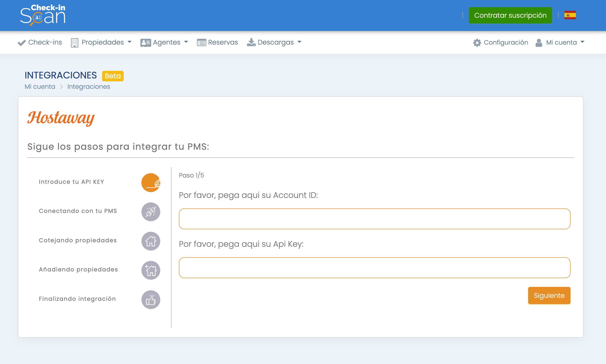Expand the Propiedades dropdown menu
The width and height of the screenshot is (606, 364).
pos(101,42)
